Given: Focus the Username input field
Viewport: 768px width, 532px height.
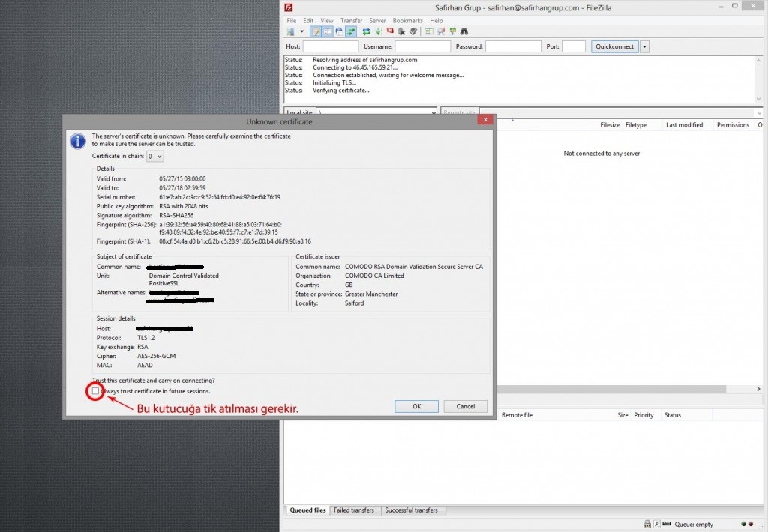Looking at the screenshot, I should (x=423, y=47).
